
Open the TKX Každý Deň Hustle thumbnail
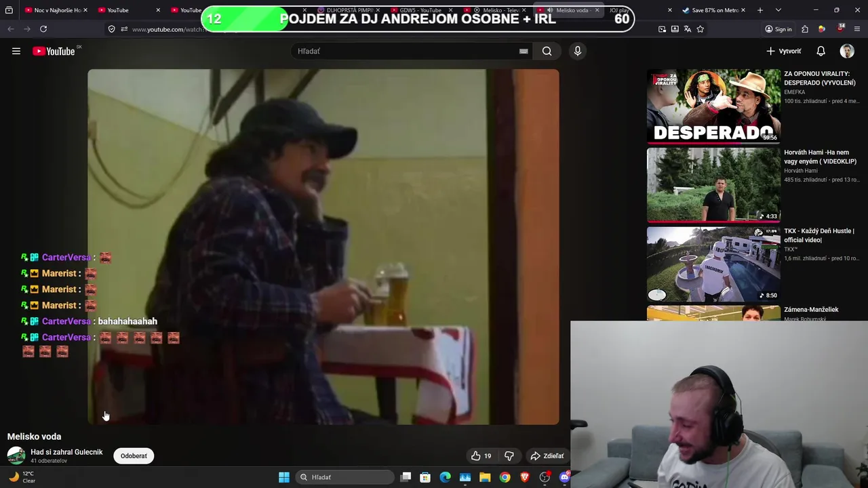pyautogui.click(x=713, y=264)
